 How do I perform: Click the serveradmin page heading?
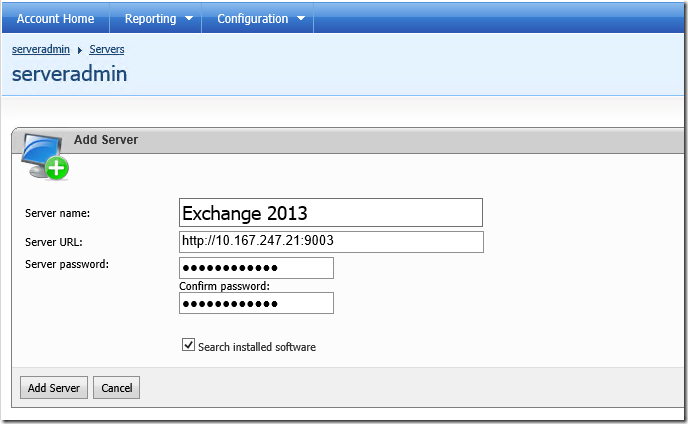(69, 74)
